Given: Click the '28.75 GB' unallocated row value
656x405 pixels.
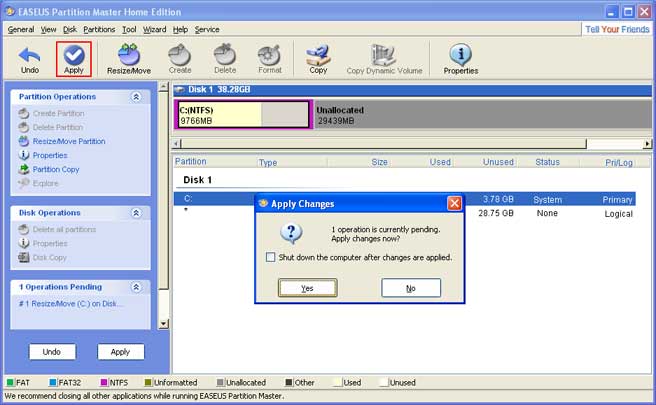Looking at the screenshot, I should (496, 213).
